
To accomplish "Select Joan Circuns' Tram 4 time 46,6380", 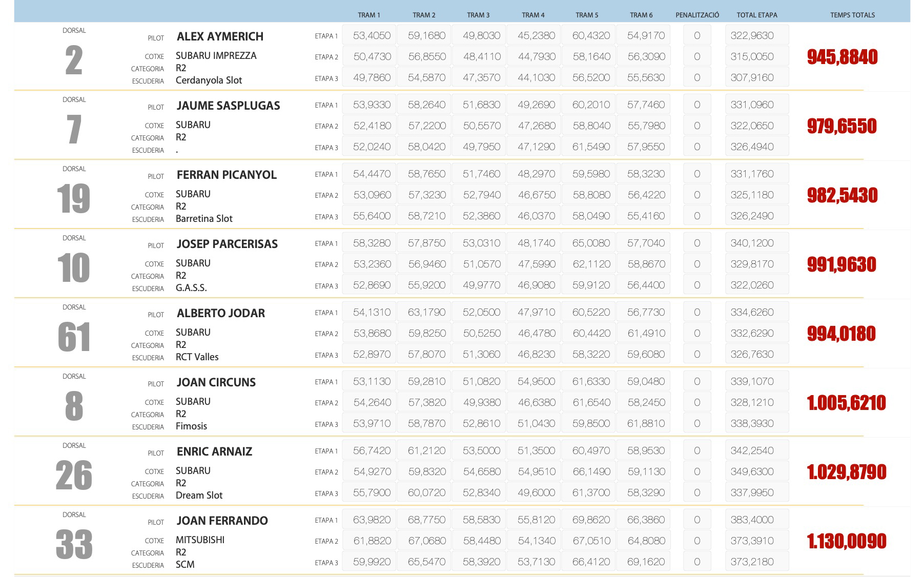I will pos(536,403).
